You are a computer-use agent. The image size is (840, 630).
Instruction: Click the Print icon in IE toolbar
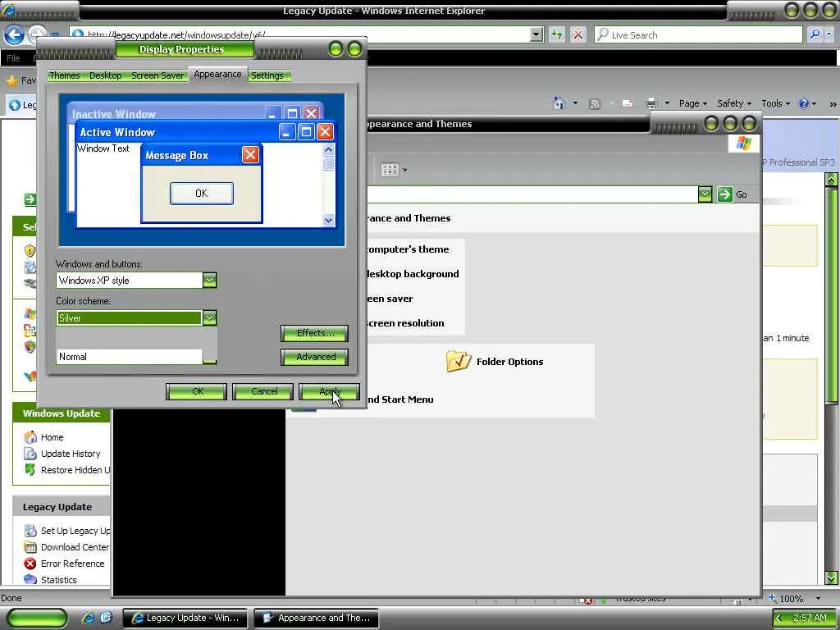[651, 103]
